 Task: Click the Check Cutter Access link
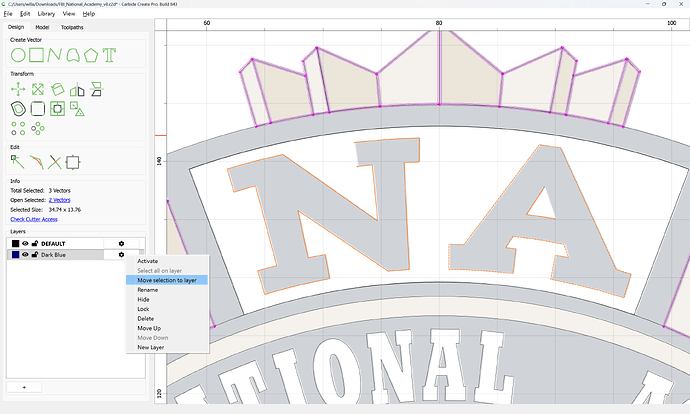click(x=34, y=219)
